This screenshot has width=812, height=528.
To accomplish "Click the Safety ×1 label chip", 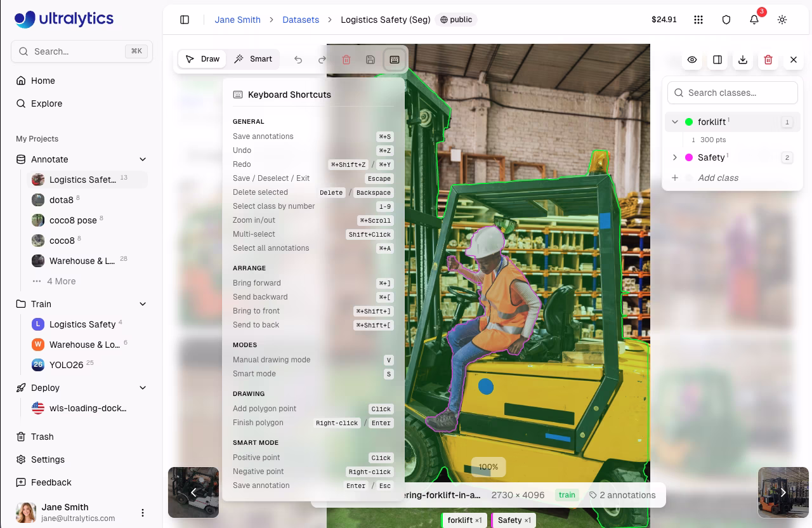I will click(x=514, y=520).
